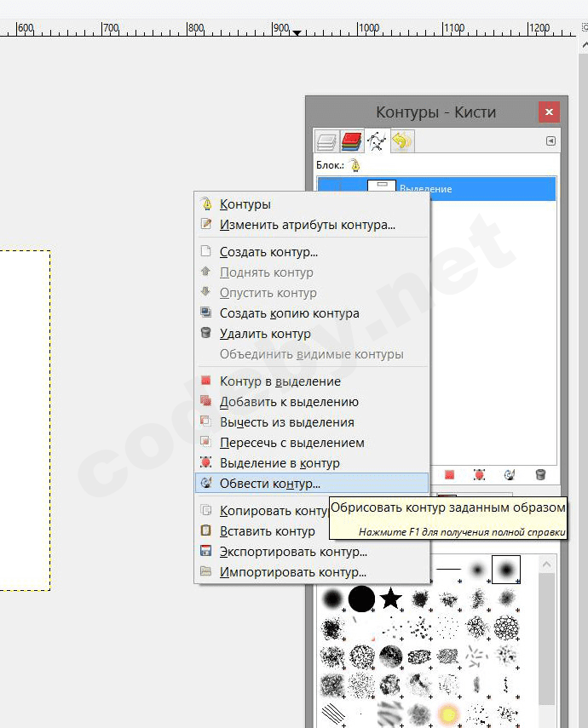Click the Опустить контур menu entry
Viewport: 588px width, 728px height.
tap(311, 293)
